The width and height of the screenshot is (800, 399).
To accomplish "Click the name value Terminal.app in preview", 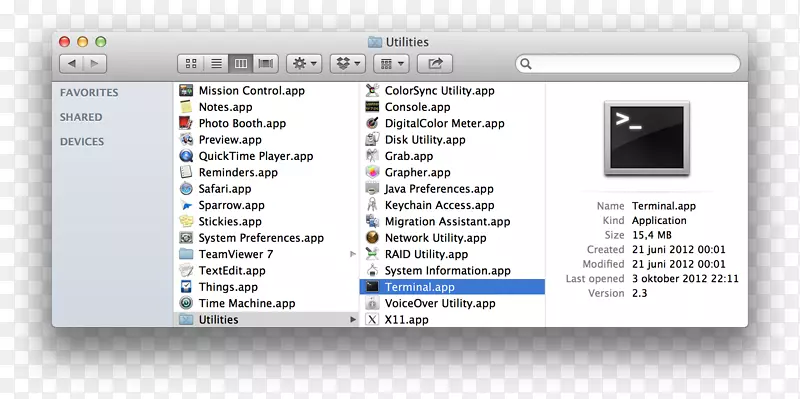I will pyautogui.click(x=664, y=206).
